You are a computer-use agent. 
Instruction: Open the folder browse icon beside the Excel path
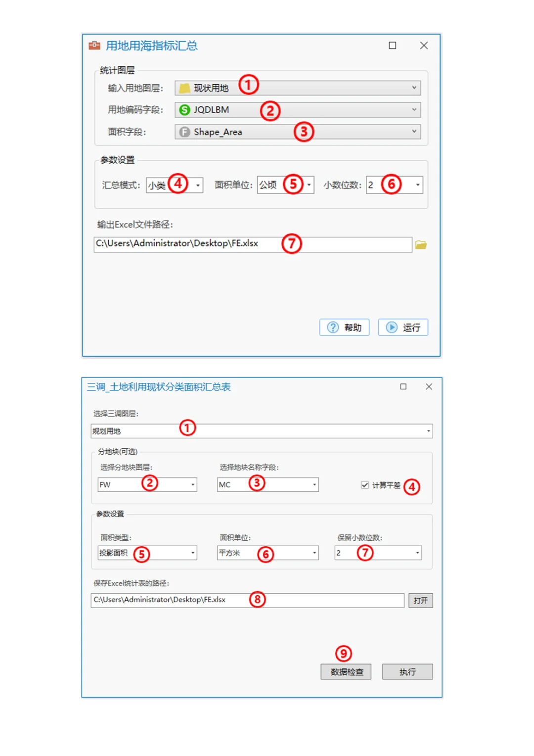[421, 244]
